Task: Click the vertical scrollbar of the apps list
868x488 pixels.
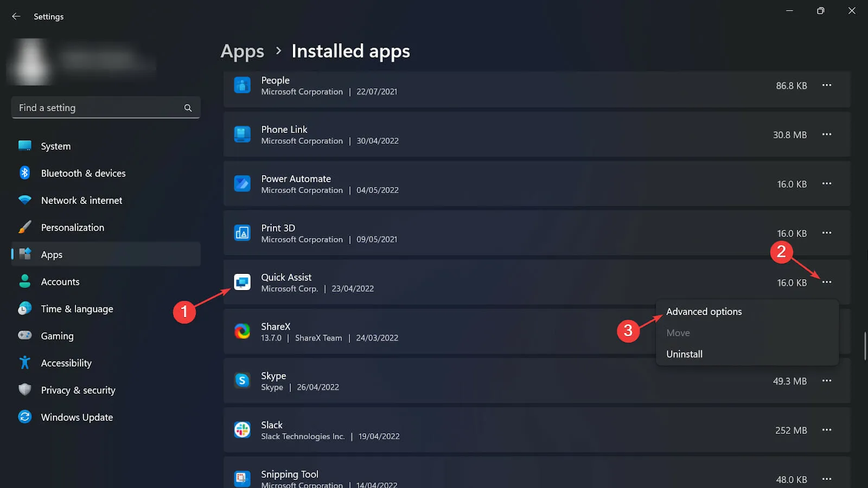Action: point(865,346)
